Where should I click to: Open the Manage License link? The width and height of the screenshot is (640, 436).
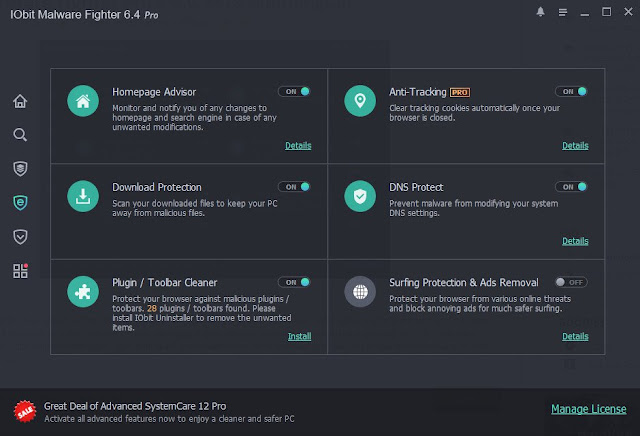(588, 409)
